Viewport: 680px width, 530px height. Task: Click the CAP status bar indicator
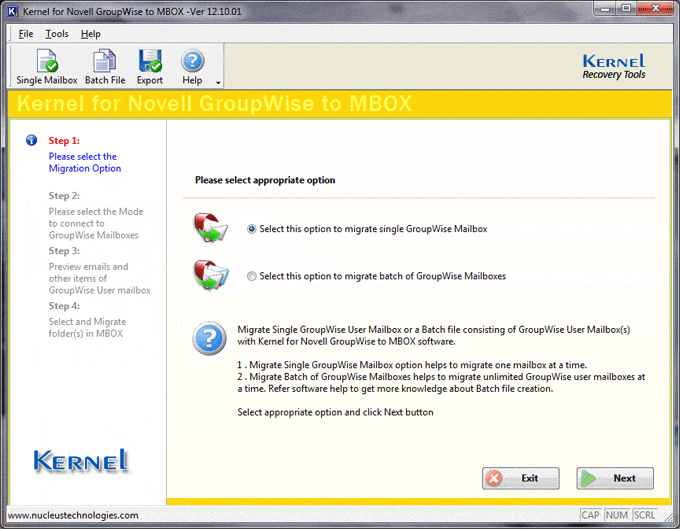(x=590, y=515)
